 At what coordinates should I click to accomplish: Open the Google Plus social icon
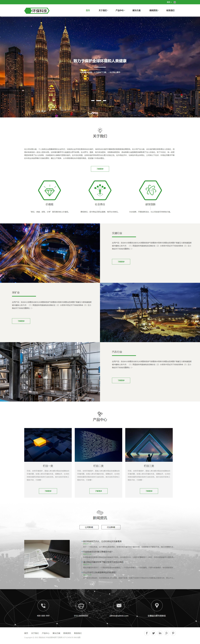[167, 633]
